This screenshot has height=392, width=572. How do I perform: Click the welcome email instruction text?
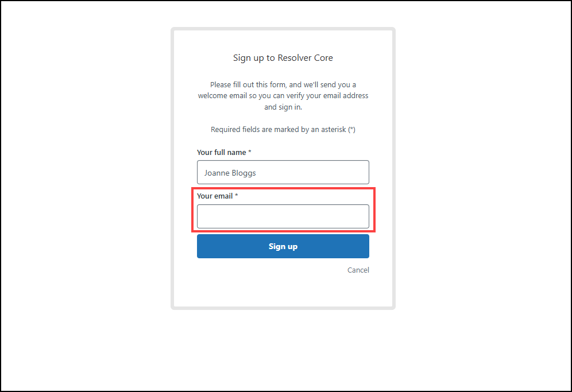[283, 95]
